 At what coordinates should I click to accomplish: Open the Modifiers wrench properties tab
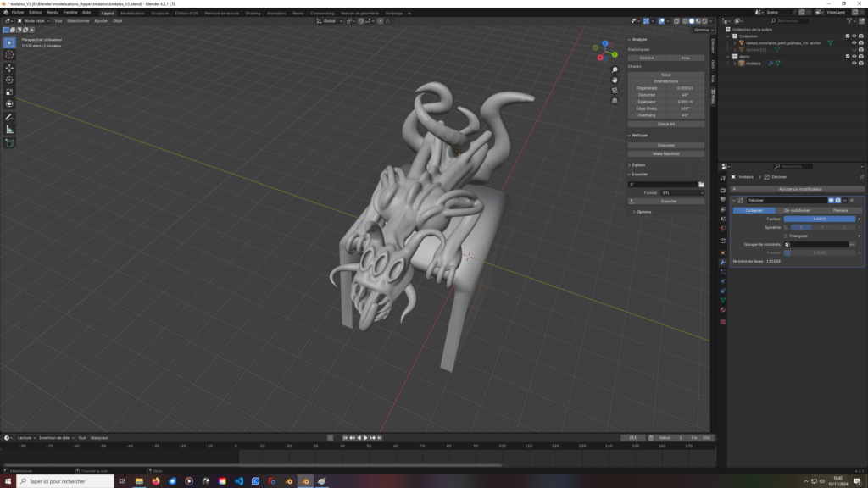[723, 263]
